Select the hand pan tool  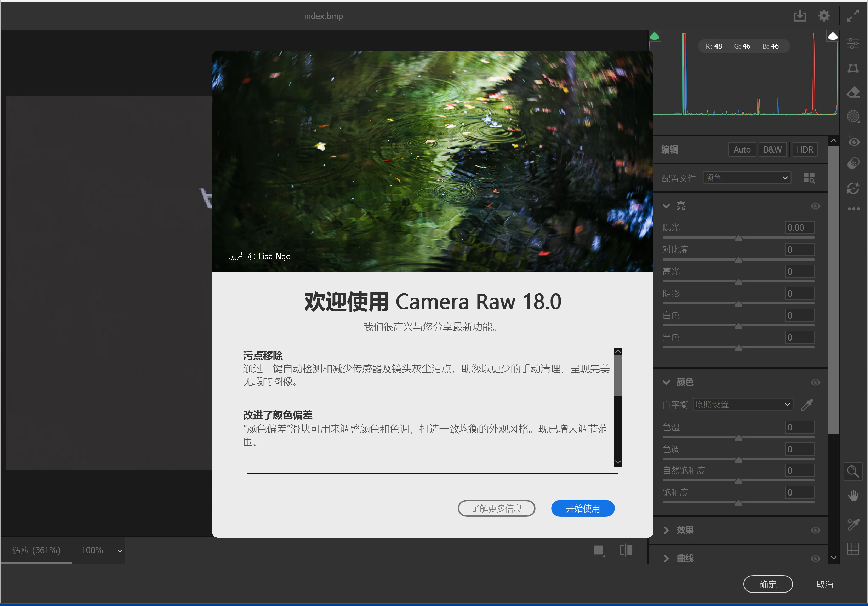click(853, 495)
